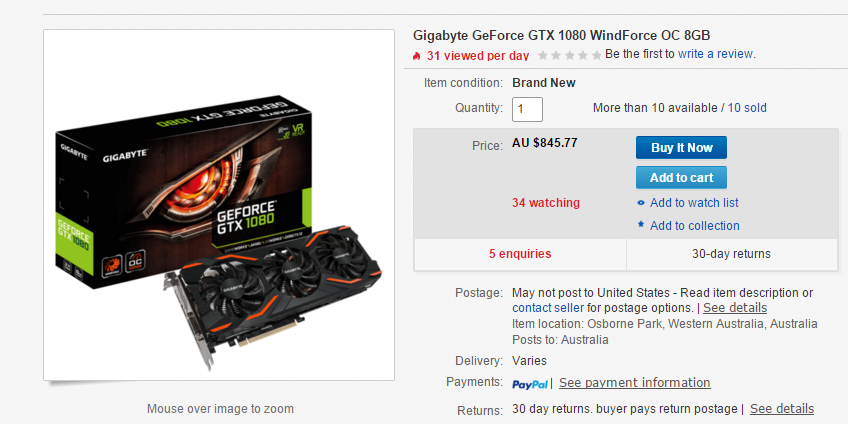Viewport: 848px width, 424px height.
Task: Open See details link for postage
Action: pyautogui.click(x=734, y=308)
